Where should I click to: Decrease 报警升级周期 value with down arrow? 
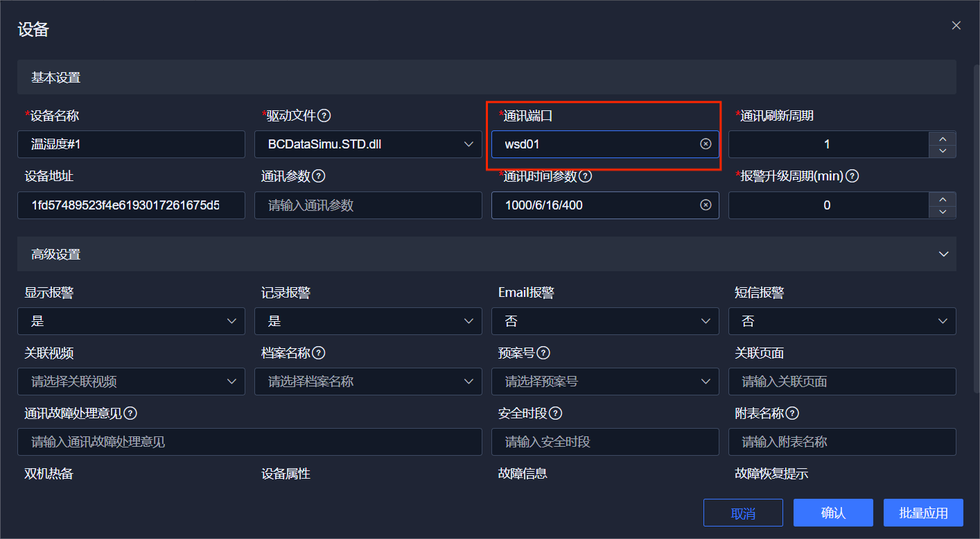point(943,212)
